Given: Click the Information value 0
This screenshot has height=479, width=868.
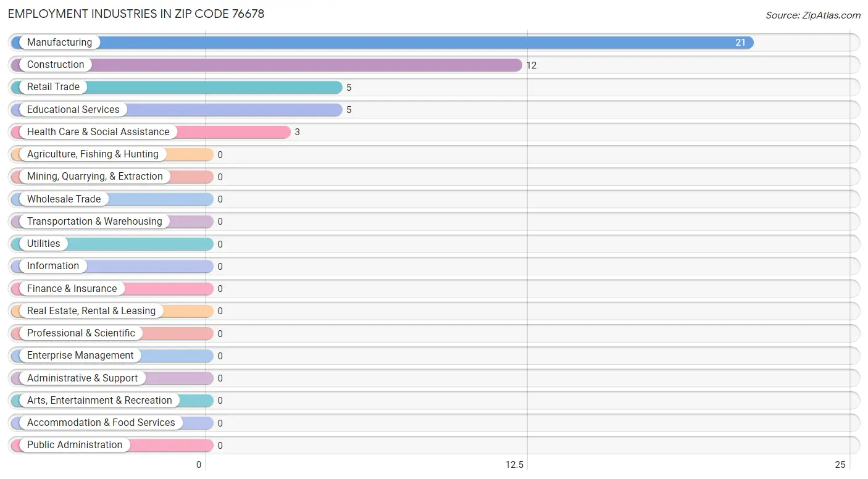Looking at the screenshot, I should (220, 266).
